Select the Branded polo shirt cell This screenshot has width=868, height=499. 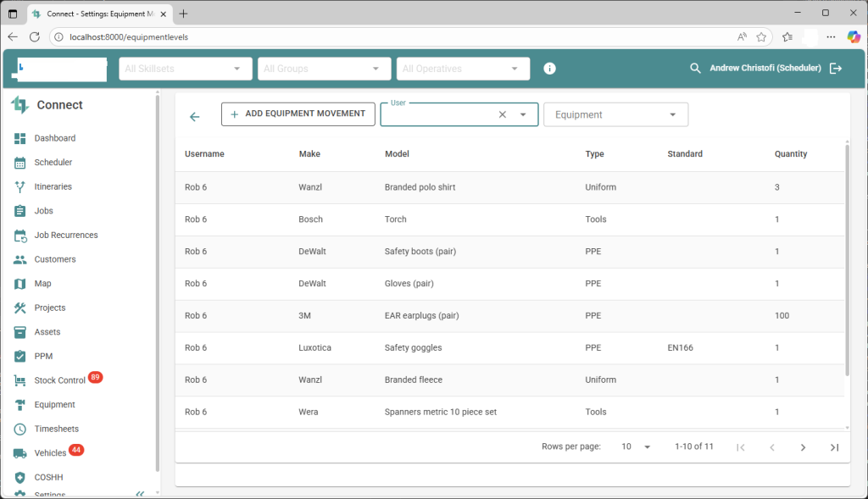420,187
